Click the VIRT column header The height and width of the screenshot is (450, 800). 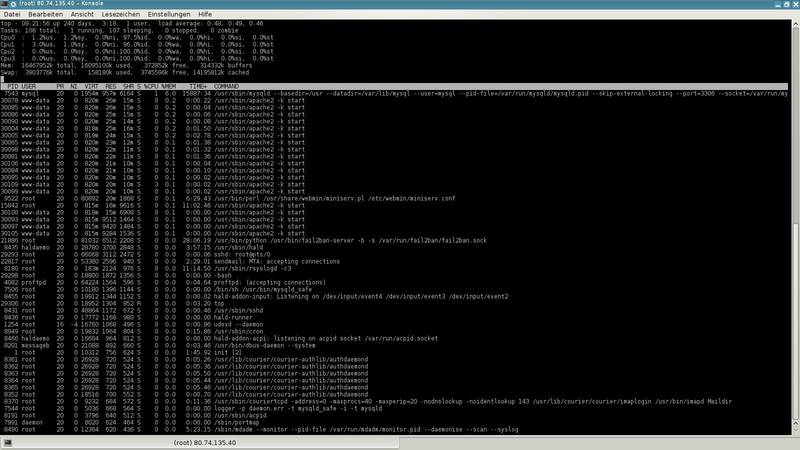(x=91, y=87)
